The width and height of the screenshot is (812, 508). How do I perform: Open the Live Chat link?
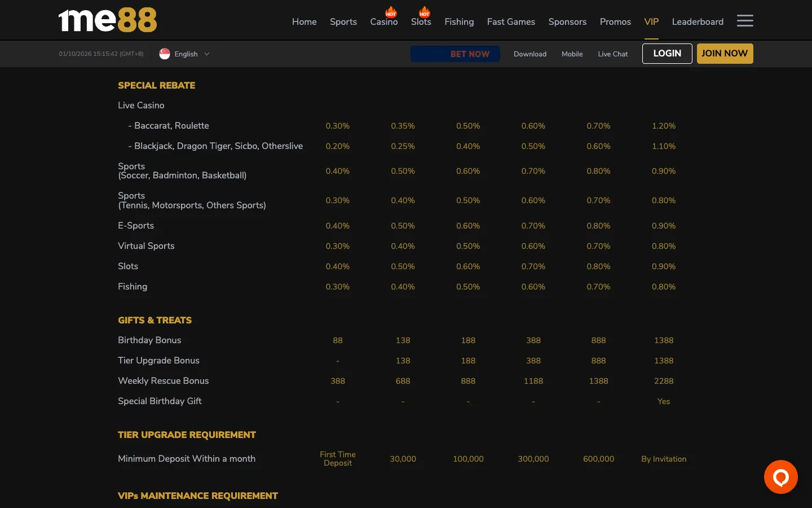(613, 54)
